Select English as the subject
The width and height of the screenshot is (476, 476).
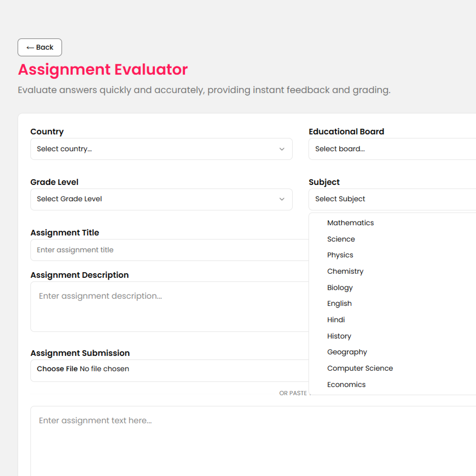coord(339,304)
